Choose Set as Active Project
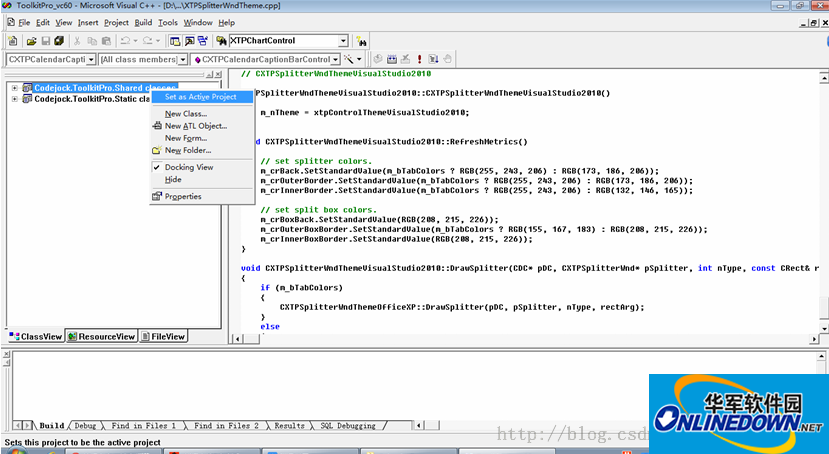This screenshot has height=454, width=829. point(202,97)
